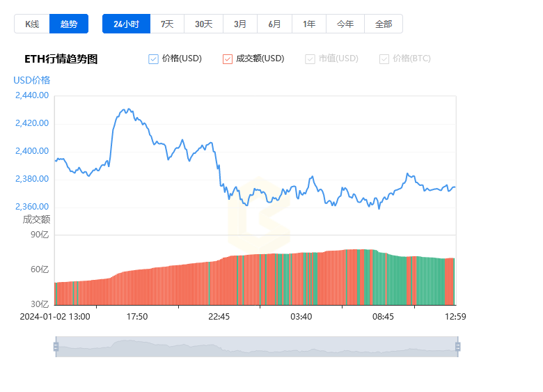Choose the 7天 time range
This screenshot has width=543, height=392.
pyautogui.click(x=167, y=24)
